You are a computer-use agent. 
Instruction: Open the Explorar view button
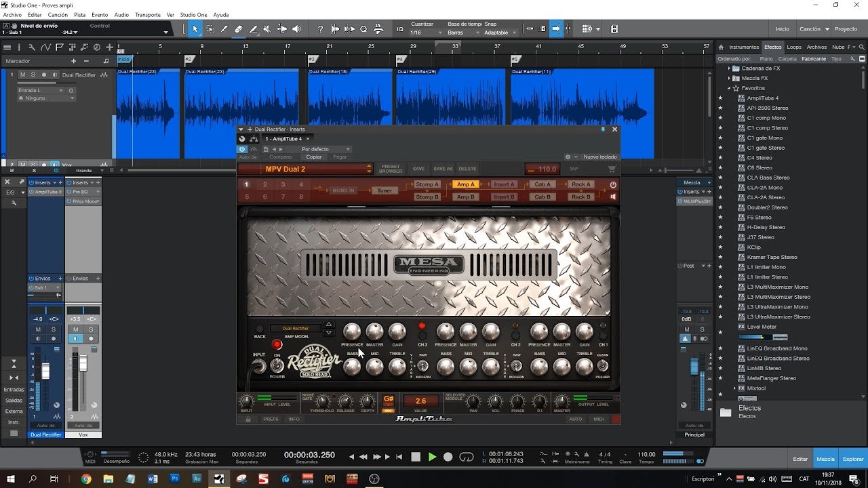[x=853, y=459]
